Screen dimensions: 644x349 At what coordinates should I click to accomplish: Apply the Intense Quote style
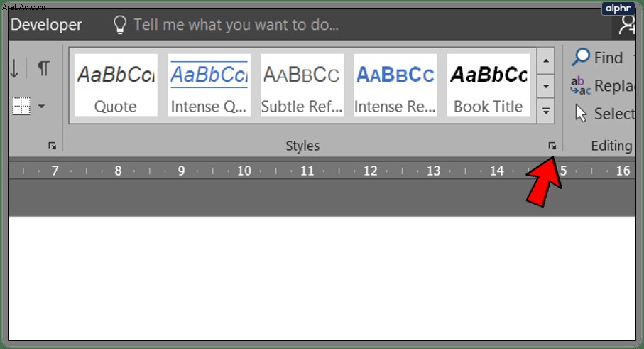click(209, 85)
